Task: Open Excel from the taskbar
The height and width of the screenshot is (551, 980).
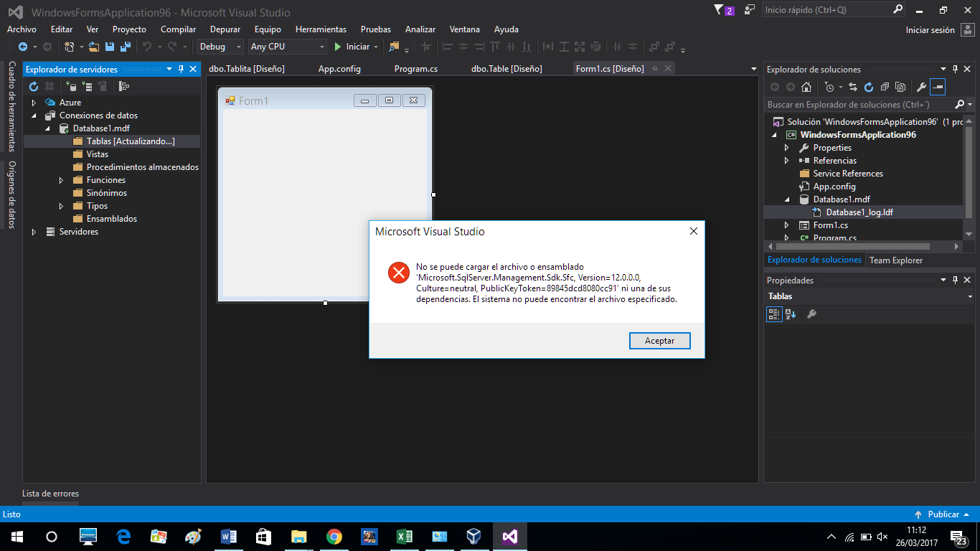Action: point(404,537)
